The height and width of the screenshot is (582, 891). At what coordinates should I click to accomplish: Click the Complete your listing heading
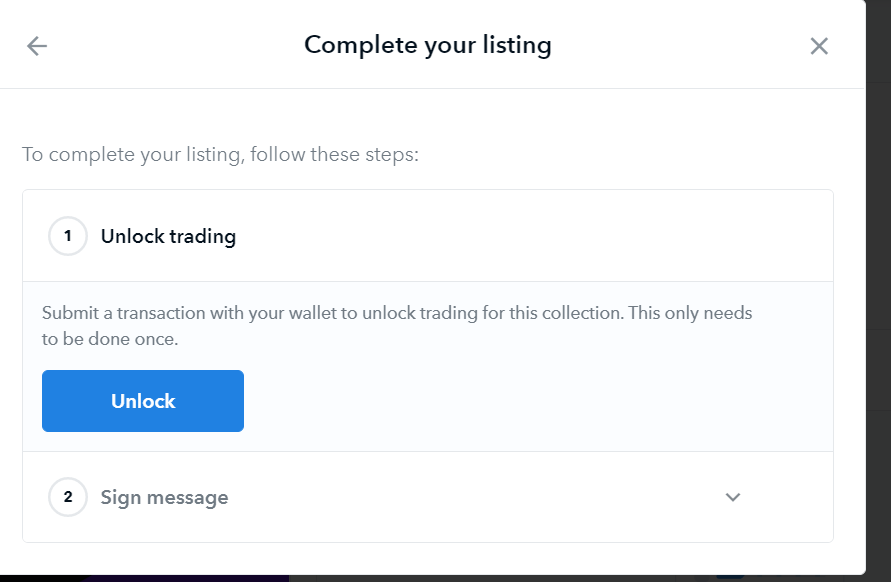(427, 45)
